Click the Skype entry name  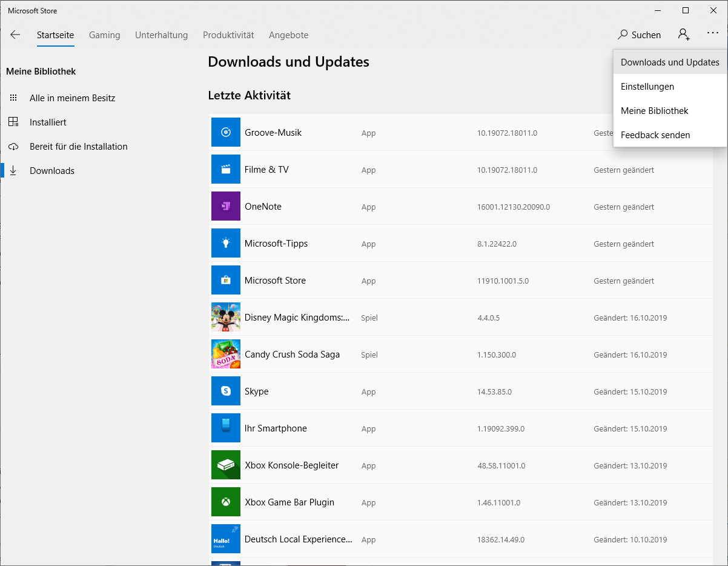(256, 391)
